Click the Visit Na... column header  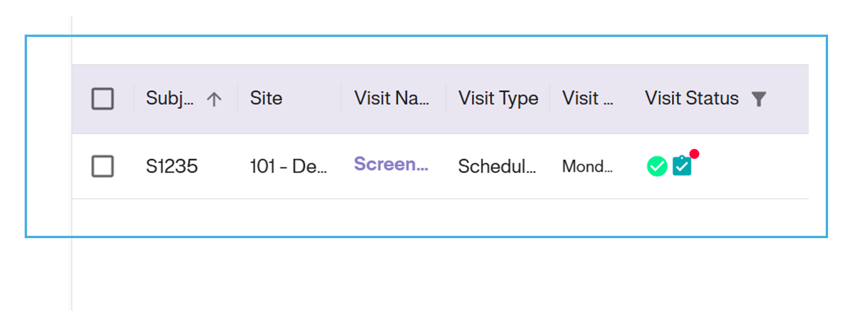click(x=391, y=98)
